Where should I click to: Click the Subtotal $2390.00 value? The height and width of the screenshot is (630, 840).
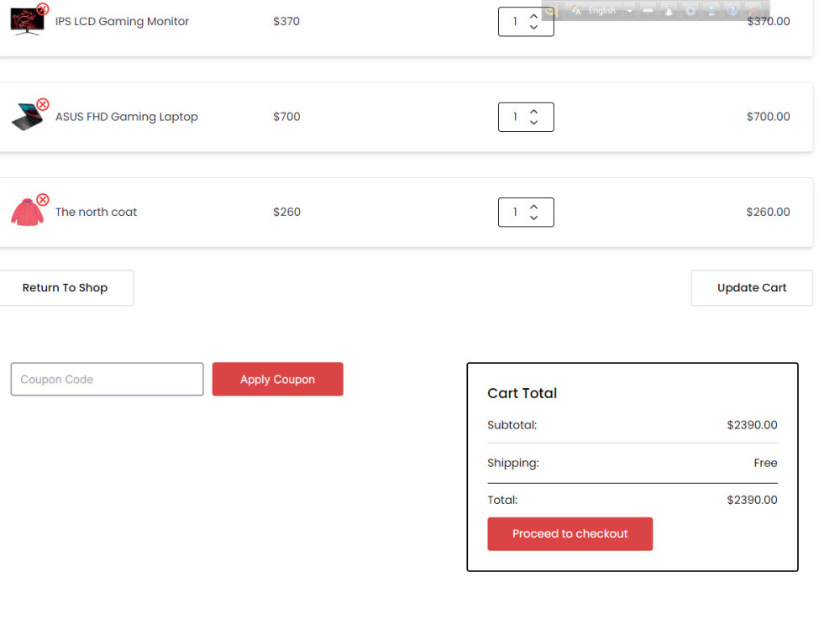[752, 425]
